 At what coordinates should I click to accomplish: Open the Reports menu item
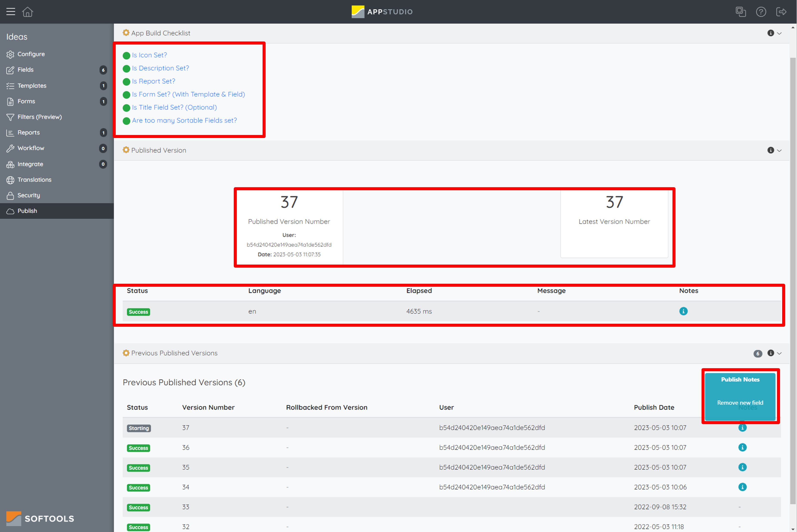[57, 133]
